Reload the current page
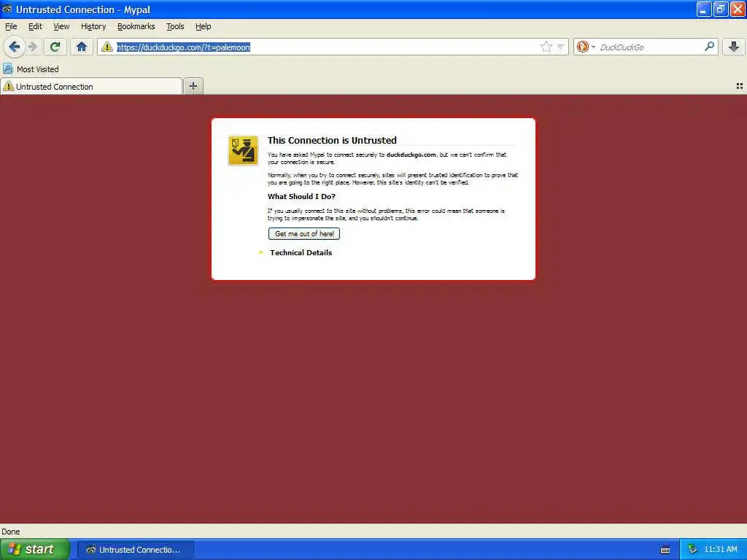Screen dimensions: 747x560 pyautogui.click(x=55, y=47)
